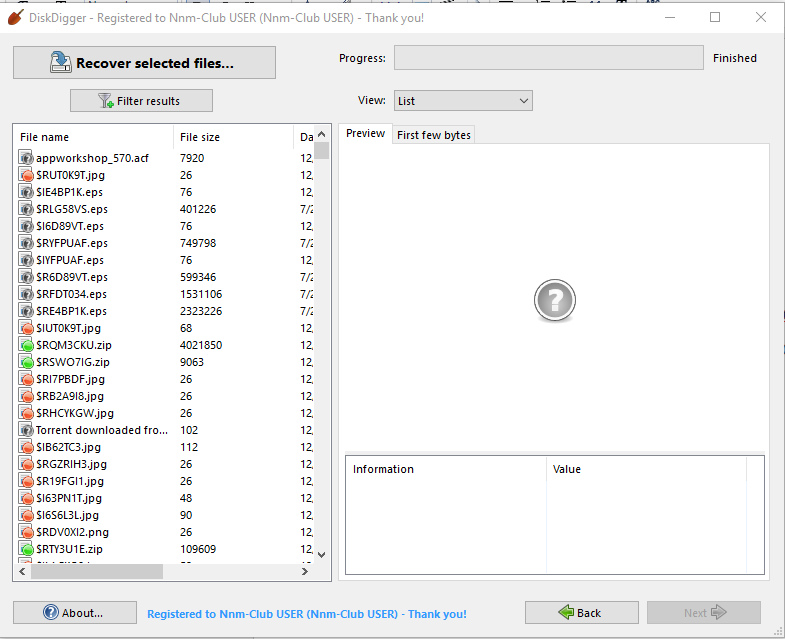Click file size 4021850
The width and height of the screenshot is (785, 639).
(x=201, y=345)
